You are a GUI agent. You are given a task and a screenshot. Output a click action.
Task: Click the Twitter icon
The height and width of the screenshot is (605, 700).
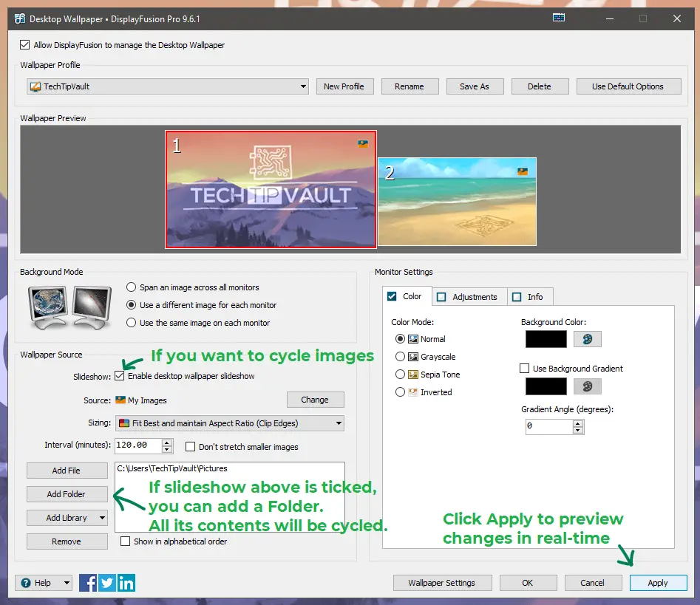(x=107, y=583)
